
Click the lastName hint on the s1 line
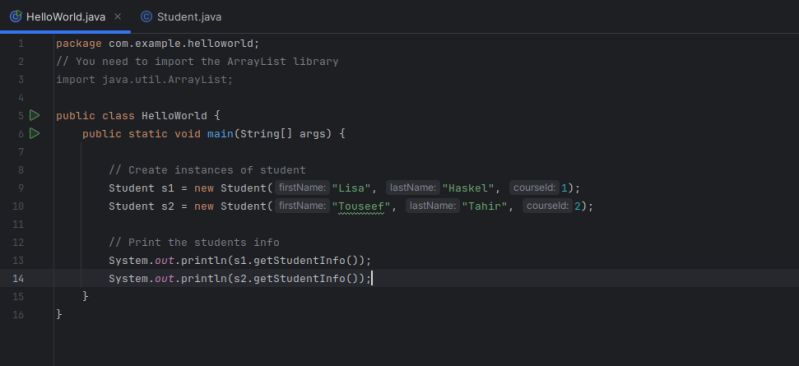412,188
